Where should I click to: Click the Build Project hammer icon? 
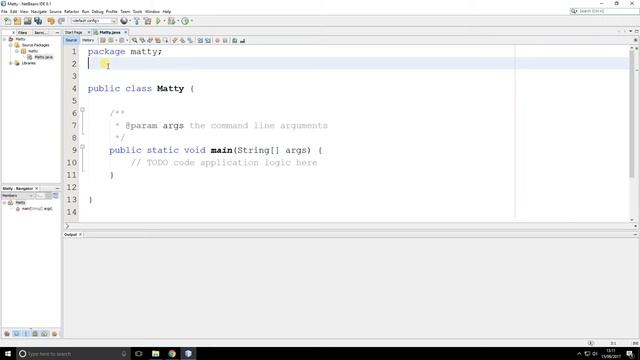pos(137,21)
